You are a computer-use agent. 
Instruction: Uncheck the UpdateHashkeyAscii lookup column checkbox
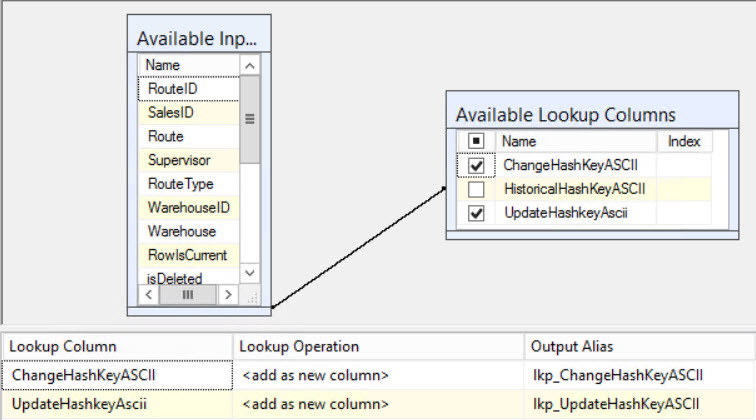pyautogui.click(x=476, y=213)
